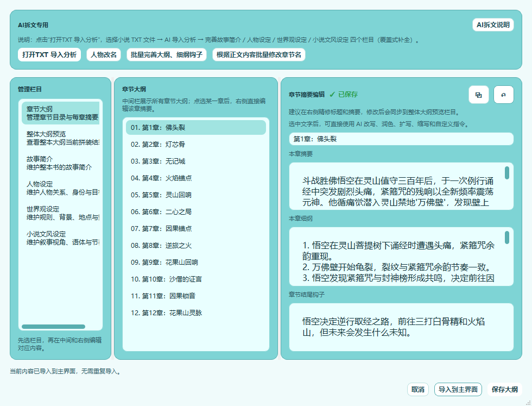This screenshot has width=532, height=406.
Task: Click the 本章细纲 box scrollbar thumb
Action: pos(507,238)
